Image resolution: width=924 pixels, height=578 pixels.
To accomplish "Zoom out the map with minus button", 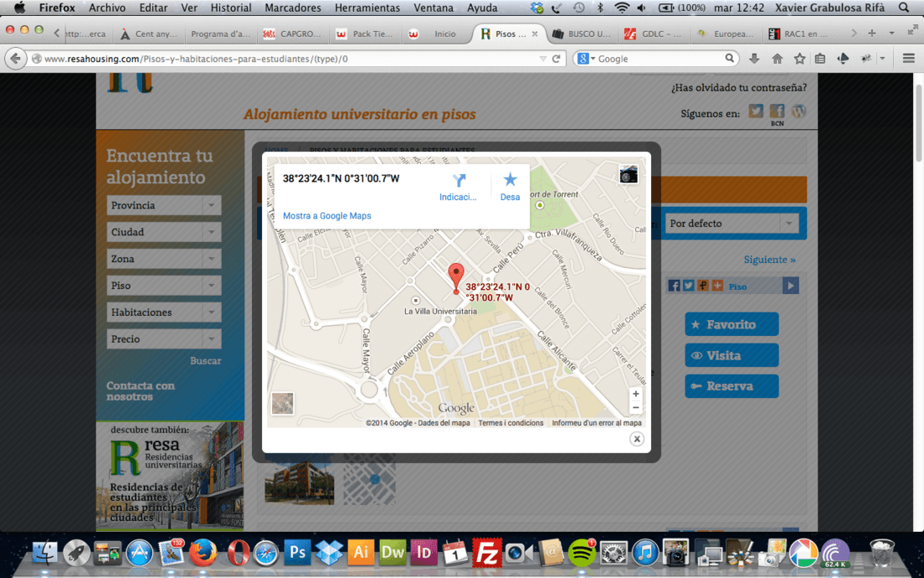I will (635, 407).
